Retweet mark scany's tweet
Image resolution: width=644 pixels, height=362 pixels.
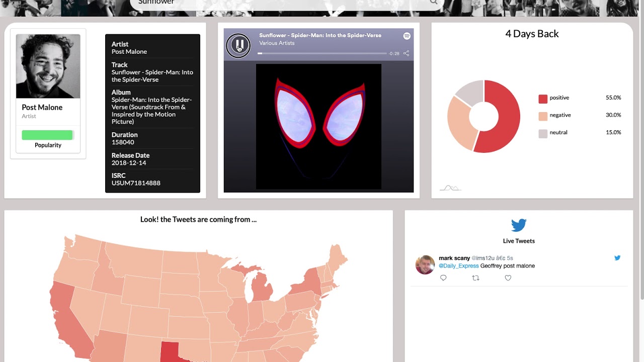[x=475, y=278]
